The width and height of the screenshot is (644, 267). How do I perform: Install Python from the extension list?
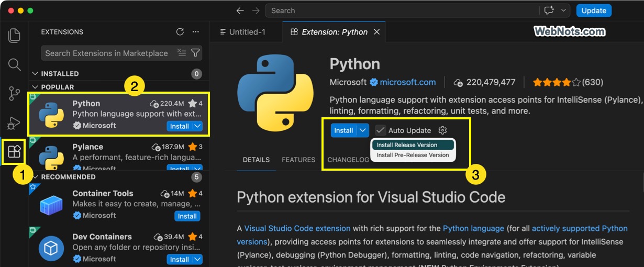pos(179,126)
